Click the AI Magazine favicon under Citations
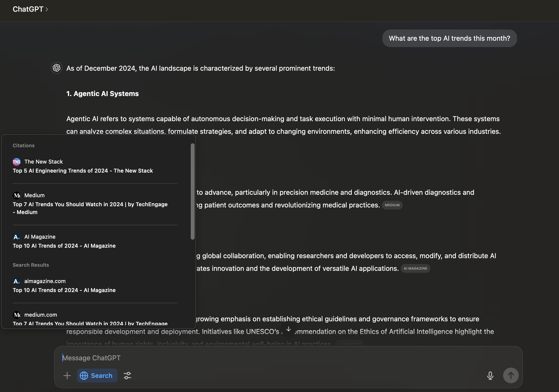 [x=17, y=237]
